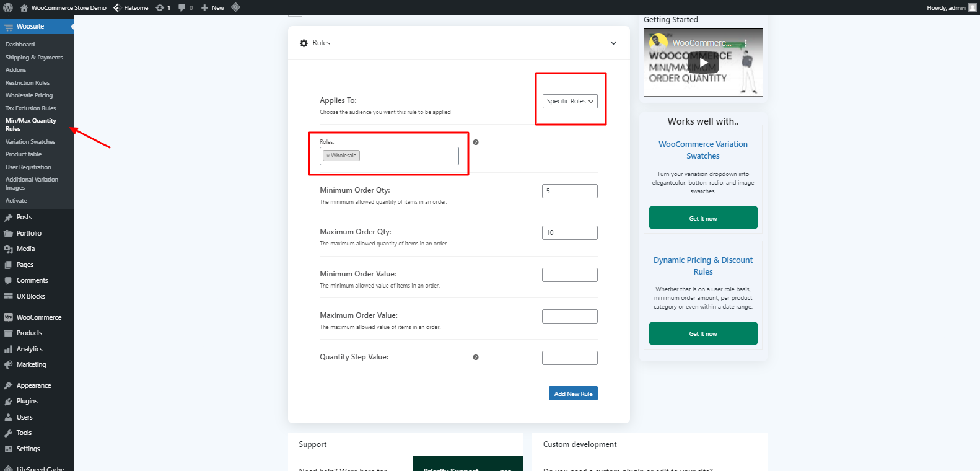Click the UX Blocks sidebar icon
980x471 pixels.
tap(8, 297)
